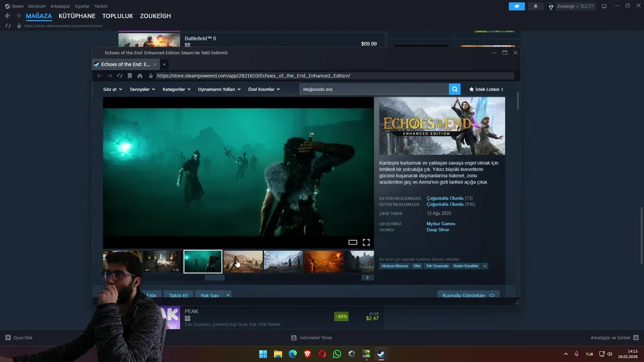Open the Windows Start menu
Image resolution: width=644 pixels, height=362 pixels.
[263, 354]
